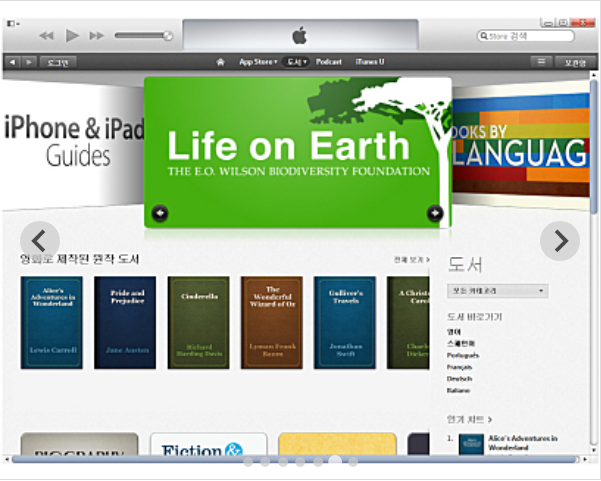Open the Biography category tile

(x=79, y=444)
